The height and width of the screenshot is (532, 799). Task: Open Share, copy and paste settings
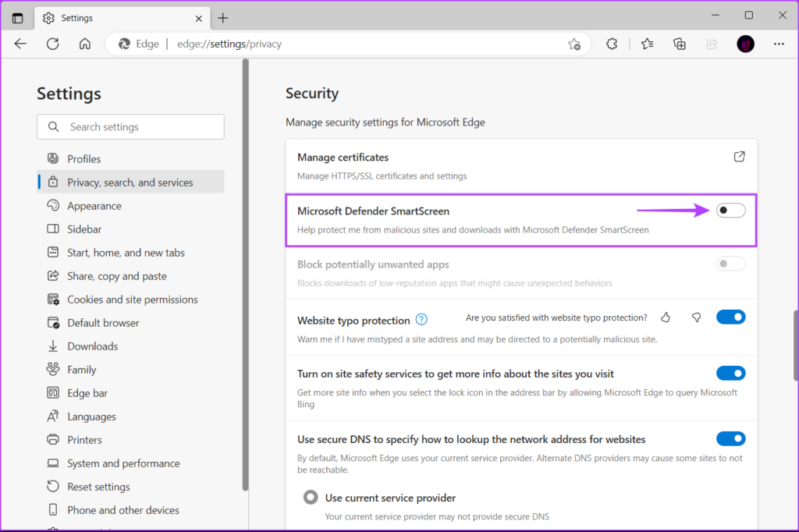(131, 275)
